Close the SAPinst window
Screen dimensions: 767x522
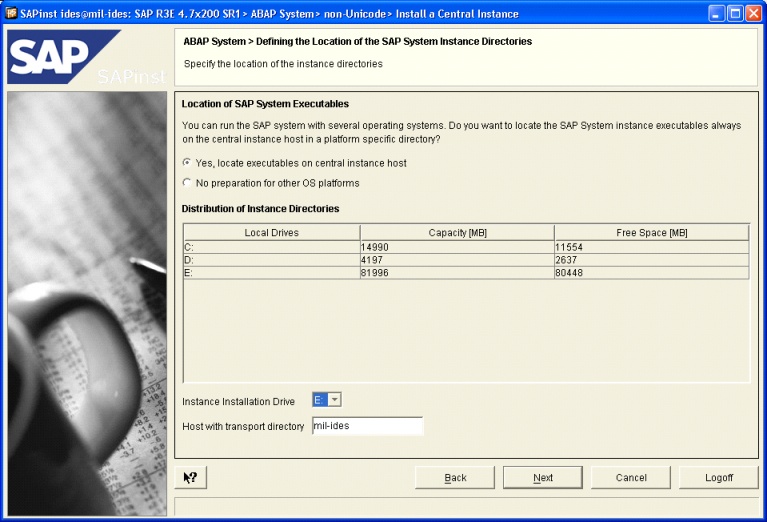(x=753, y=13)
